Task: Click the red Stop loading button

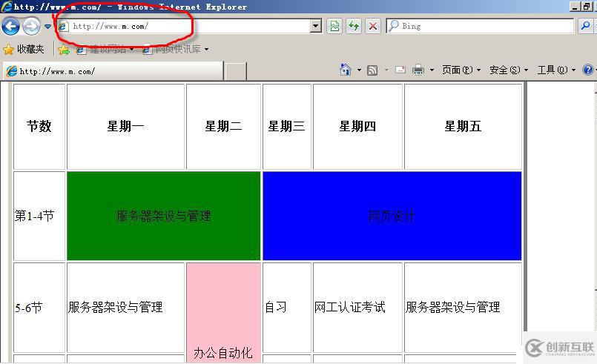Action: (373, 26)
